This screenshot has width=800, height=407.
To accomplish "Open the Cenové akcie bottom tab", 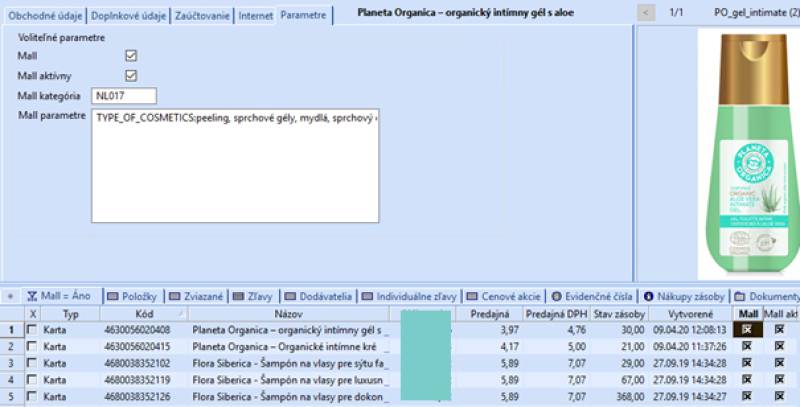I will point(504,296).
